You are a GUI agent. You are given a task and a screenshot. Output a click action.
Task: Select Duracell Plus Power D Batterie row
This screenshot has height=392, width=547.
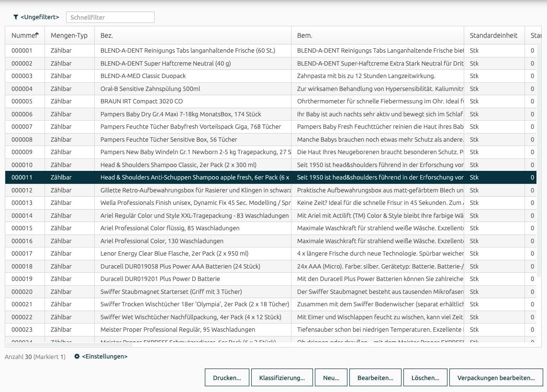[x=271, y=279]
